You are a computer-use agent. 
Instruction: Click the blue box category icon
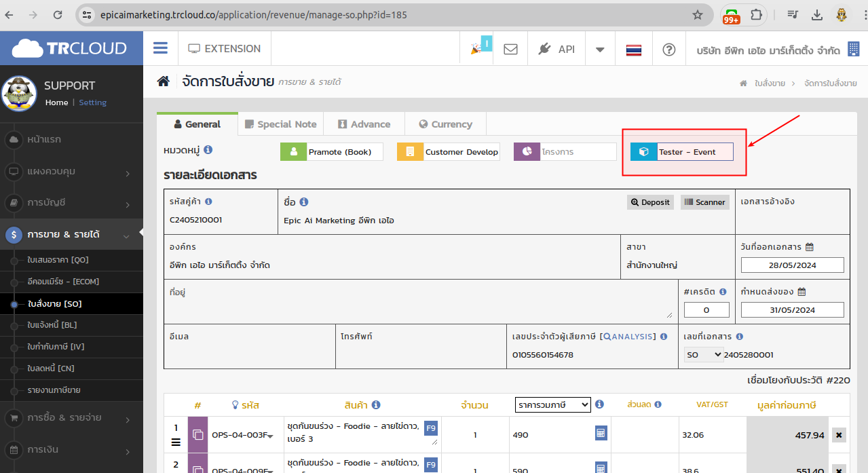[x=644, y=151]
